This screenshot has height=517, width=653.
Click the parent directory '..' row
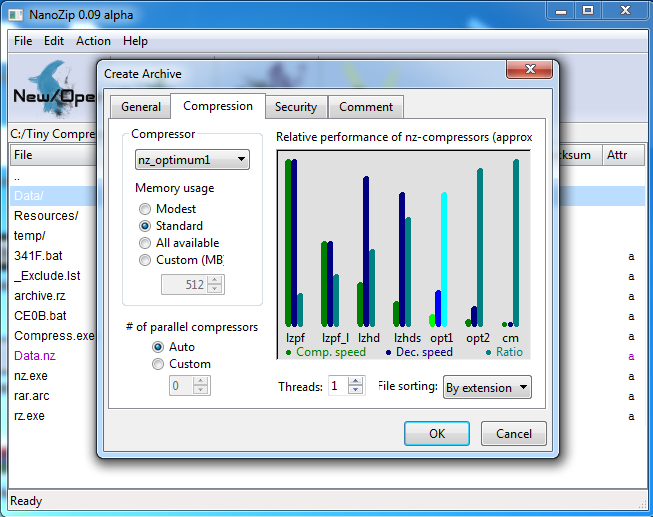17,177
